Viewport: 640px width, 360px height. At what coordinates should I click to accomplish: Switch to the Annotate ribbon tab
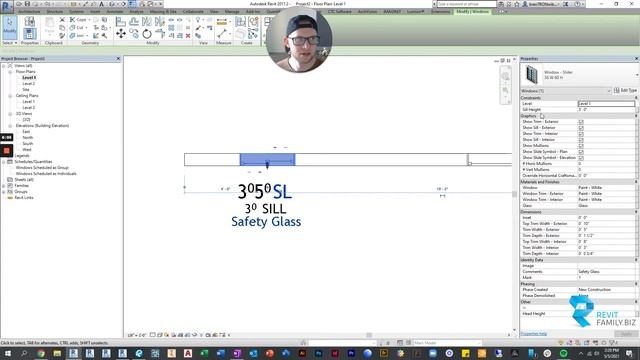click(115, 11)
